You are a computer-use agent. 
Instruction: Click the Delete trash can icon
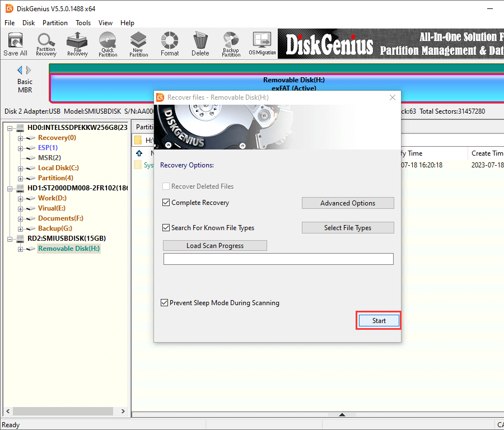200,44
